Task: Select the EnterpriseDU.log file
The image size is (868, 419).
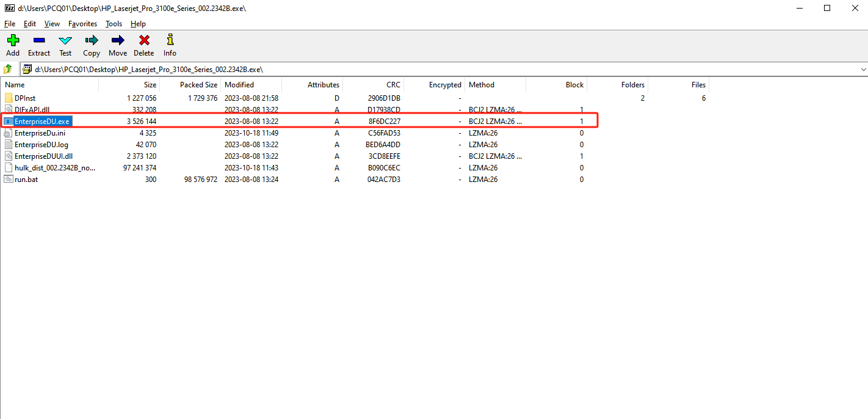Action: pyautogui.click(x=41, y=145)
